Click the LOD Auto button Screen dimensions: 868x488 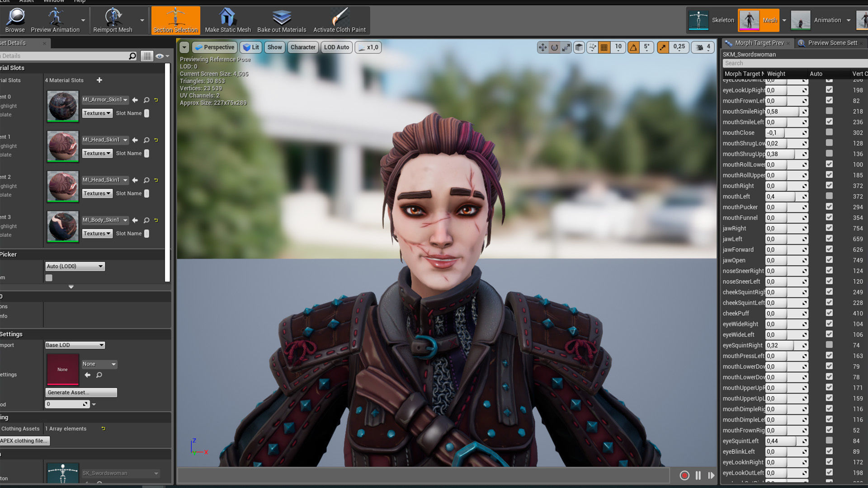pos(336,47)
